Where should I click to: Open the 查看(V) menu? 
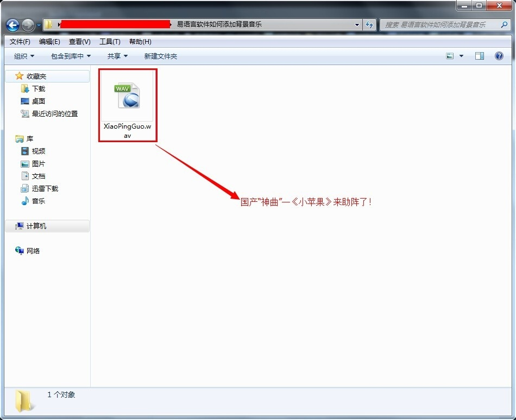80,42
